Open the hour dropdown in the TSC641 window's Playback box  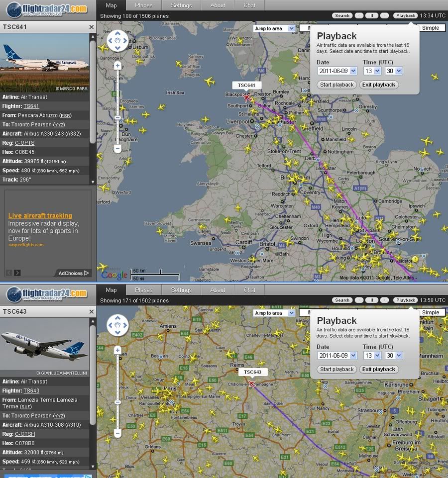tap(372, 71)
